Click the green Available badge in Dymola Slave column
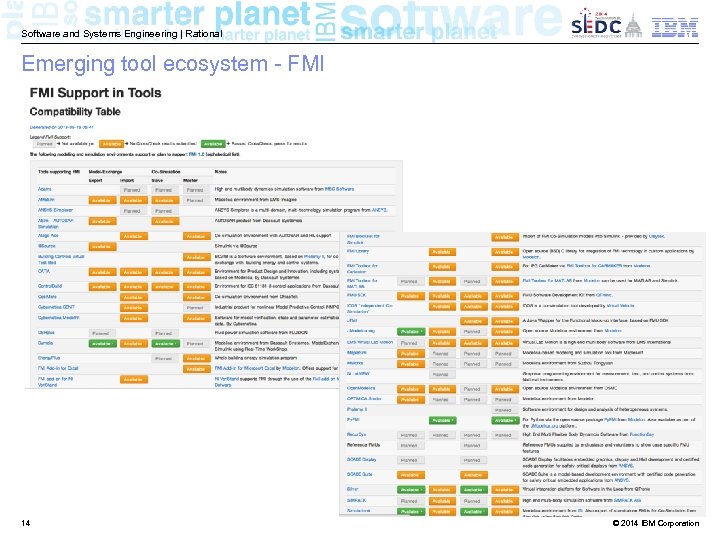This screenshot has width=720, height=540. pos(165,343)
